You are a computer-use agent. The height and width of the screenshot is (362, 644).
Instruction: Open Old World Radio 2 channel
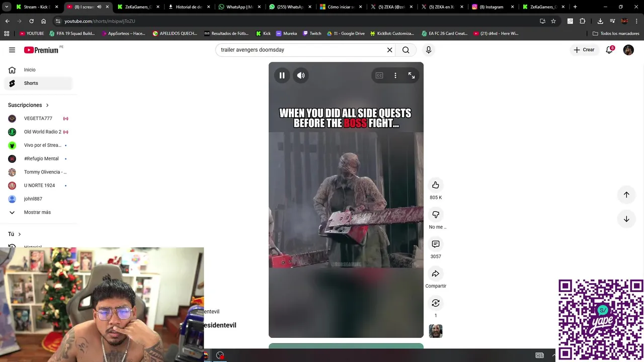(x=38, y=132)
